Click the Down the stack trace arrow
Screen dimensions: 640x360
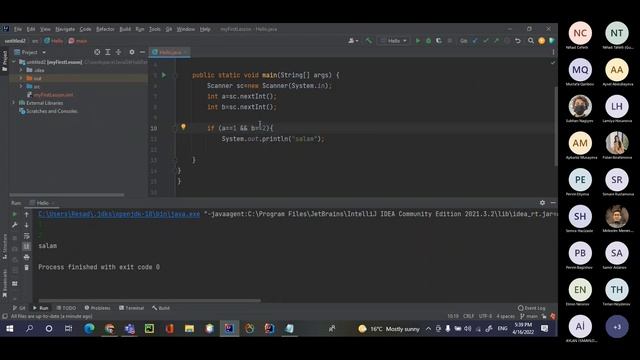(27, 225)
